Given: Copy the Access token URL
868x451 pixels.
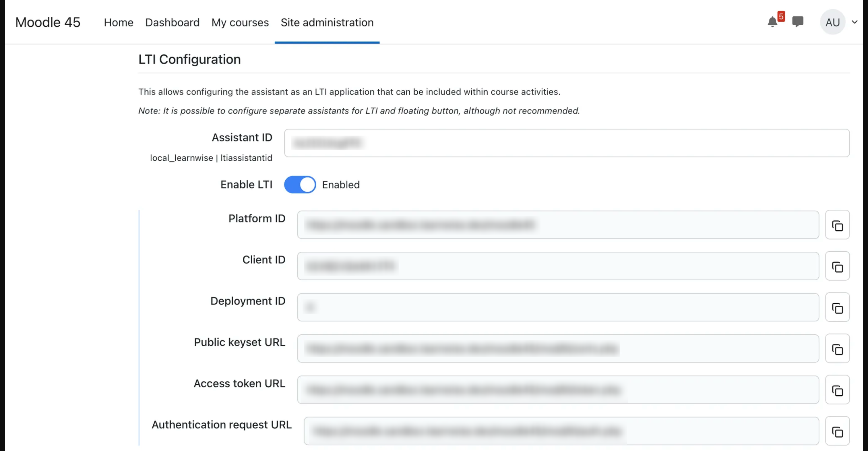Looking at the screenshot, I should [837, 390].
